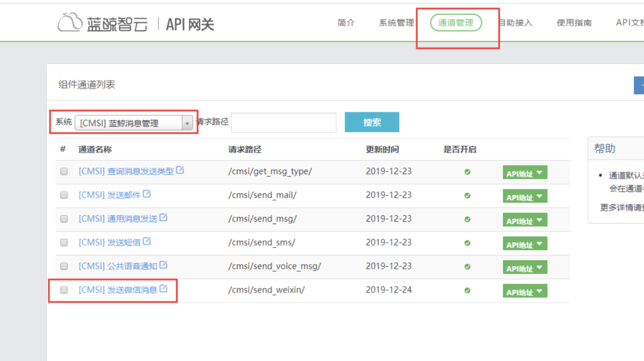Check the box for 查询消息发送类型 row

pyautogui.click(x=64, y=172)
